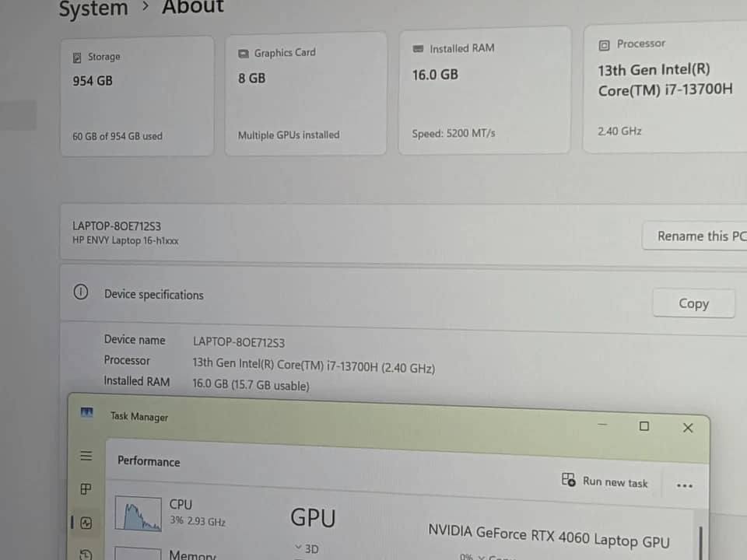The width and height of the screenshot is (747, 560).
Task: Minimize the Task Manager window
Action: (602, 424)
